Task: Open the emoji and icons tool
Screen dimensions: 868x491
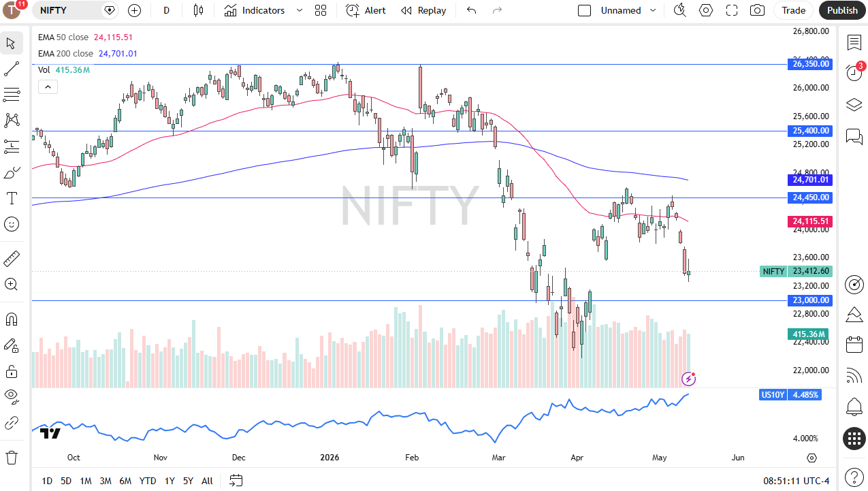Action: 12,224
